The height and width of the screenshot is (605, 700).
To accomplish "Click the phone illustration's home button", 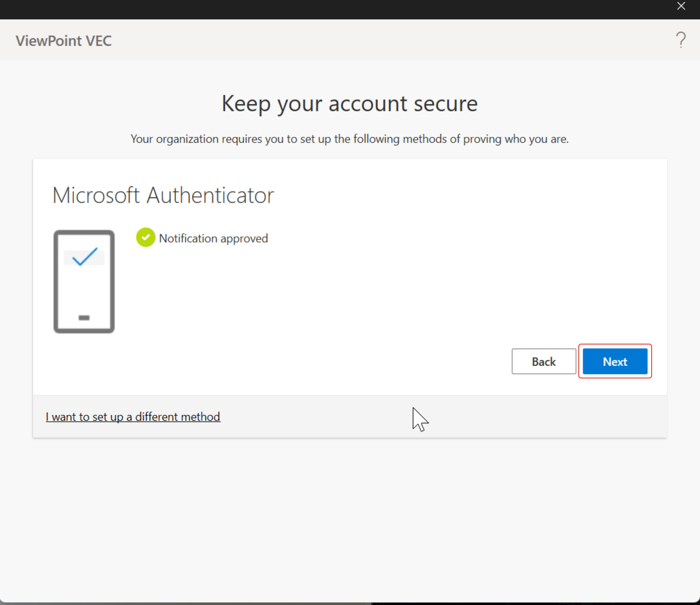I will click(x=84, y=317).
